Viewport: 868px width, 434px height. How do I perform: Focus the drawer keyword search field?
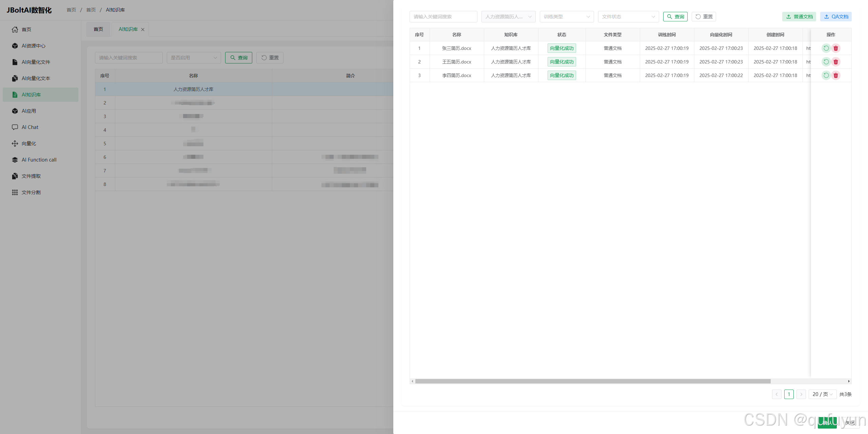coord(443,17)
